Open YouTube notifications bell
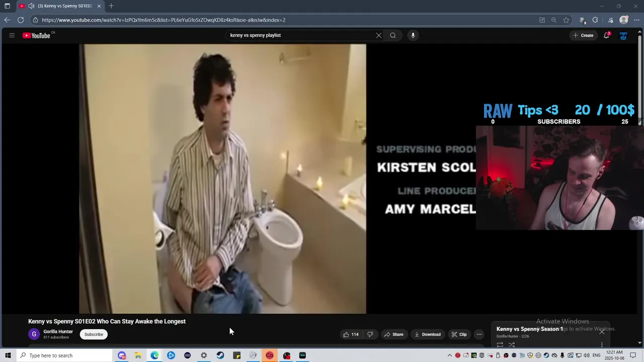The image size is (644, 362). coord(606,35)
